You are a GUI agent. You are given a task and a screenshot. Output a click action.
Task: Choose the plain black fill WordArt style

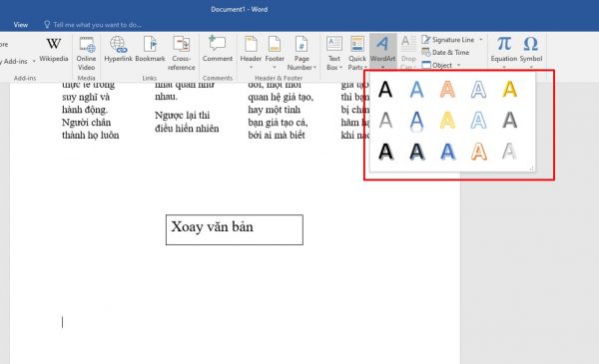(385, 90)
